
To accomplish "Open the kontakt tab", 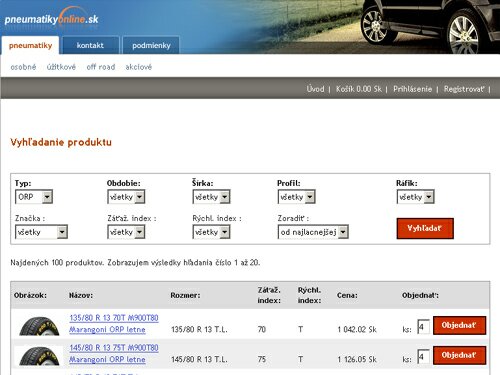I will [90, 45].
